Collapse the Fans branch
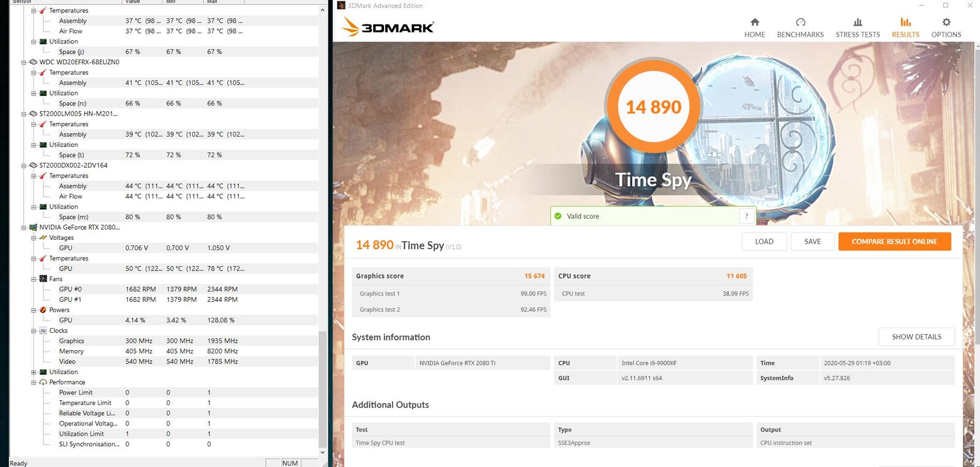The image size is (980, 467). (34, 278)
